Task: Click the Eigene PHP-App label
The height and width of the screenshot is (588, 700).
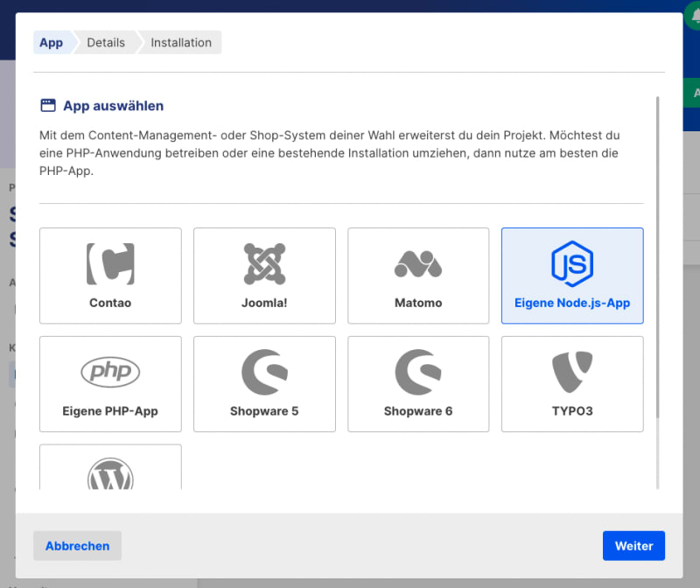Action: [x=110, y=410]
